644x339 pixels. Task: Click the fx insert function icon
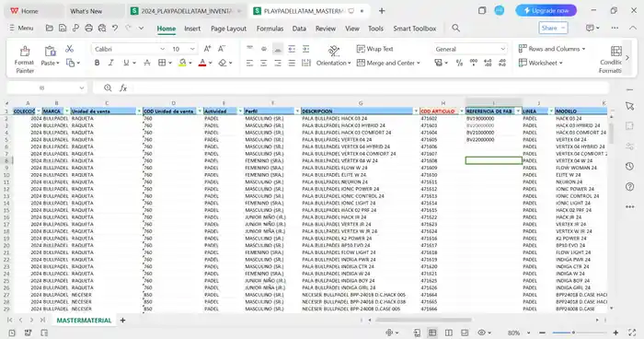[x=123, y=88]
